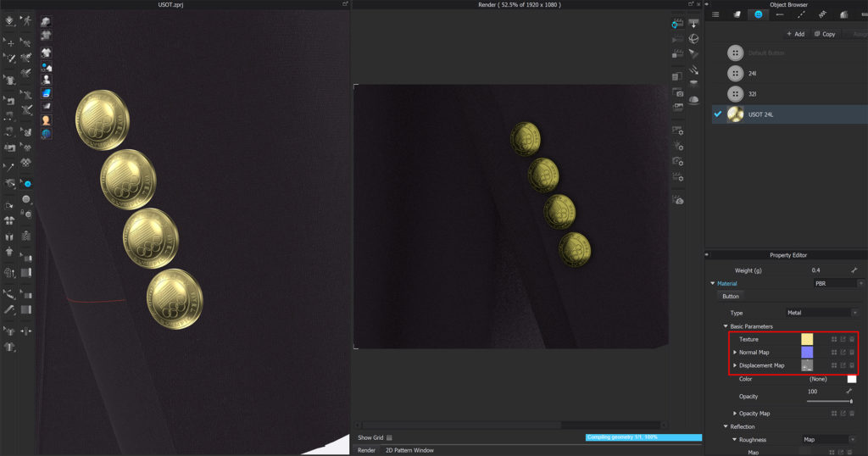Click the Opacity slider track
The height and width of the screenshot is (456, 868).
[829, 401]
